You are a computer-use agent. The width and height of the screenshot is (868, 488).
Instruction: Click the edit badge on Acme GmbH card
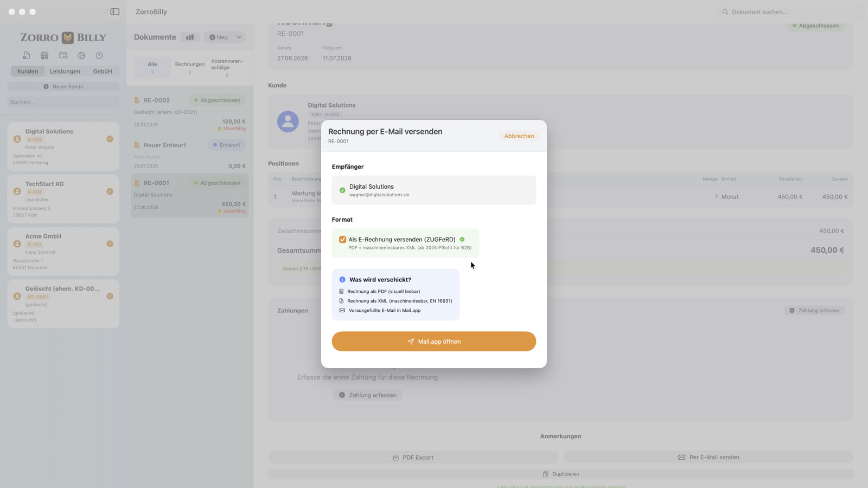click(110, 244)
